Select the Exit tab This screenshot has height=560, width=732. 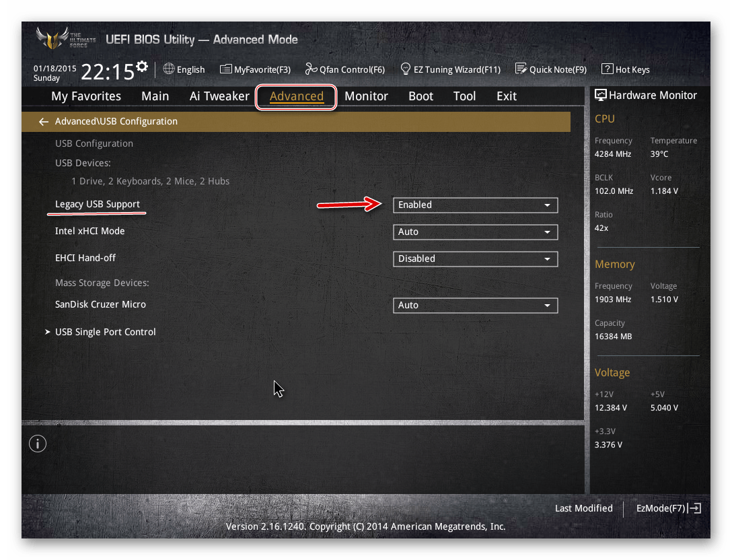507,96
